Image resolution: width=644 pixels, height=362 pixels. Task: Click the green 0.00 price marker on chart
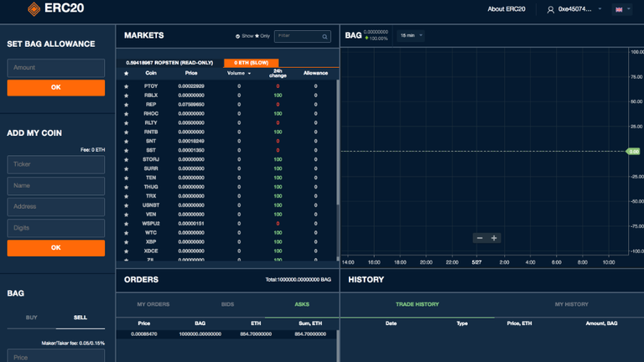point(633,152)
